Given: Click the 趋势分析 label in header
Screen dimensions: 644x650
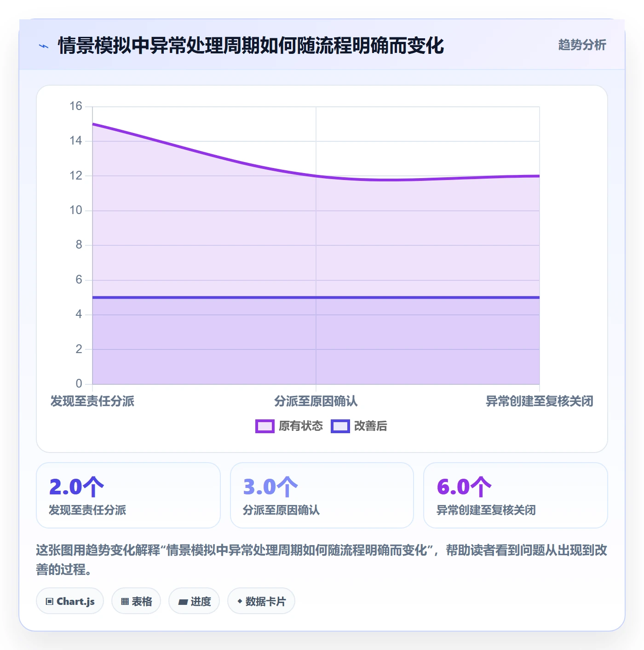Looking at the screenshot, I should pos(582,45).
